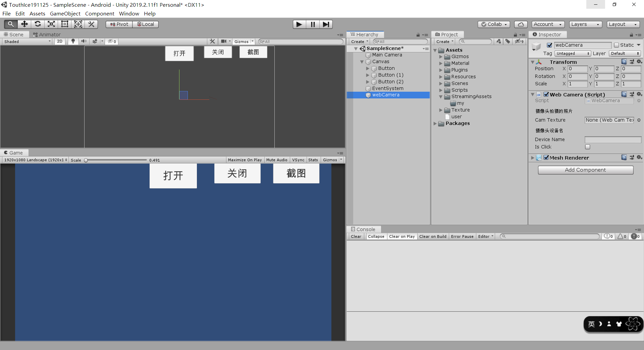Disable Mesh Renderer checkbox
This screenshot has height=350, width=644.
546,158
